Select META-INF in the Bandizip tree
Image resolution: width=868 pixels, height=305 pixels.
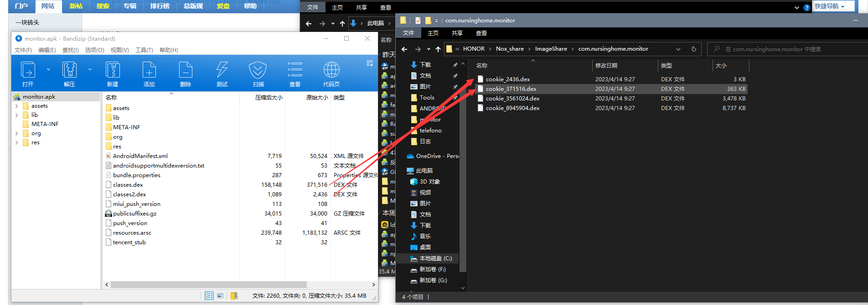coord(45,124)
